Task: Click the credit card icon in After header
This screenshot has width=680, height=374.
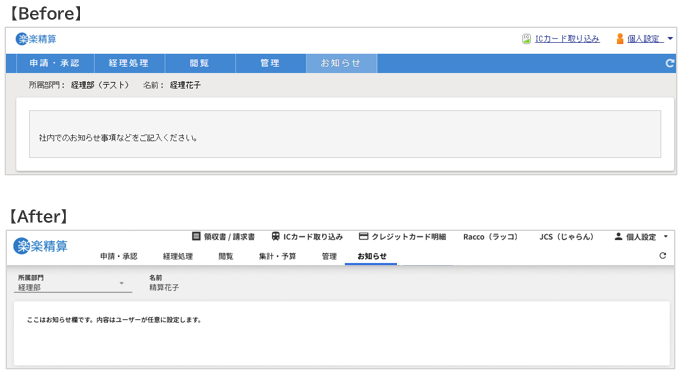Action: click(363, 236)
